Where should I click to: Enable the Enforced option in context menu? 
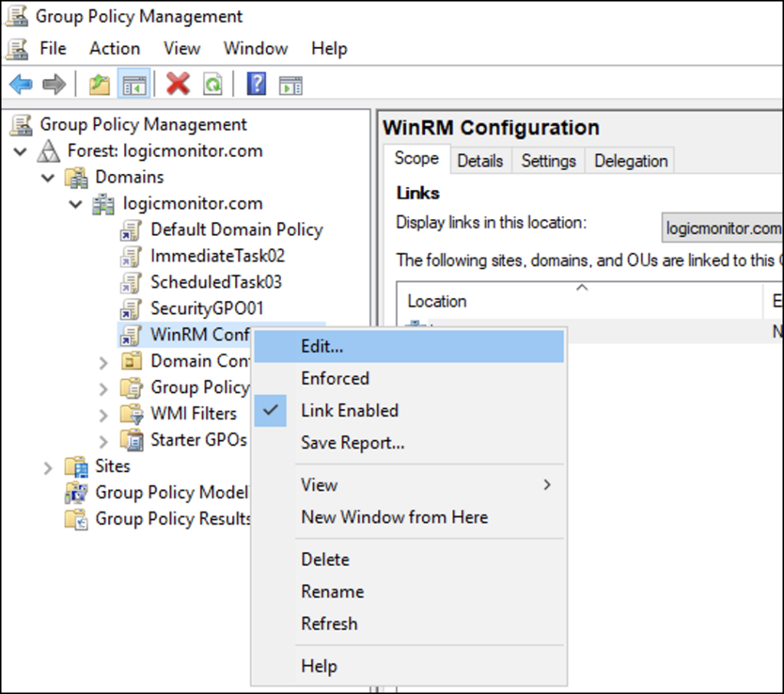click(x=335, y=378)
